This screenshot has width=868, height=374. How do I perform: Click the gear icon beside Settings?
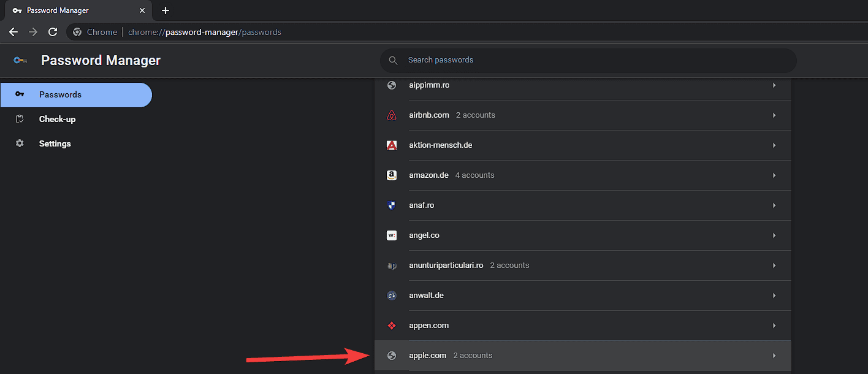[20, 143]
